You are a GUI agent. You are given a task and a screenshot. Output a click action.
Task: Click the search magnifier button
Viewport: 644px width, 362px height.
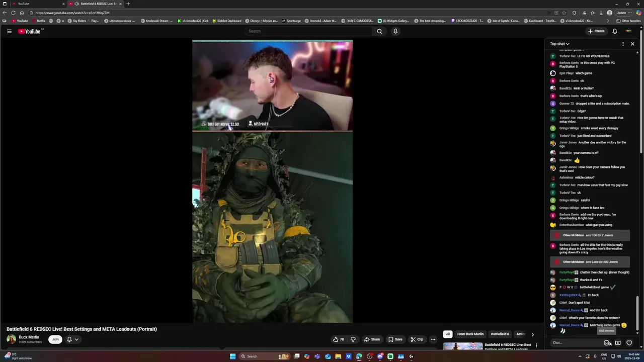tap(379, 31)
